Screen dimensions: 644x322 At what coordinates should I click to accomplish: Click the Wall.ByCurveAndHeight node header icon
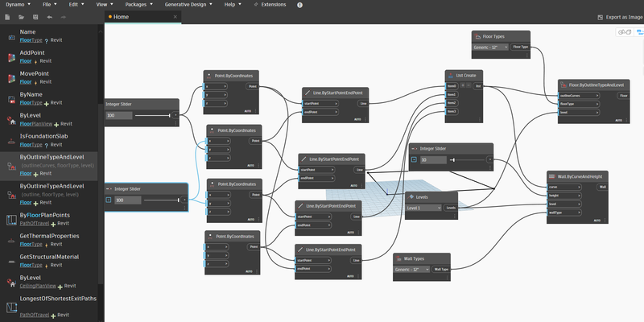tap(552, 176)
